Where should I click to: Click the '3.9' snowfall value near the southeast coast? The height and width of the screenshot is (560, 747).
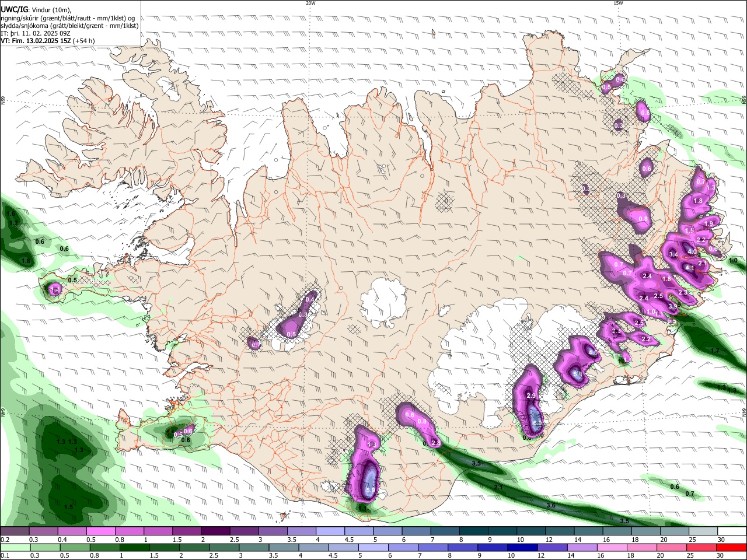point(673,306)
